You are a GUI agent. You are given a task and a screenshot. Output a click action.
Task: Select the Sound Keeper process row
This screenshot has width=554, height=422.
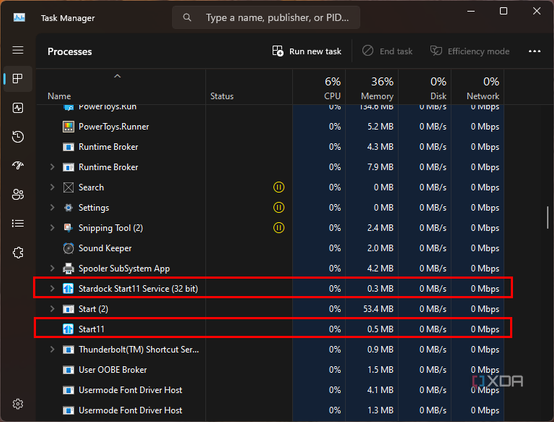(270, 248)
